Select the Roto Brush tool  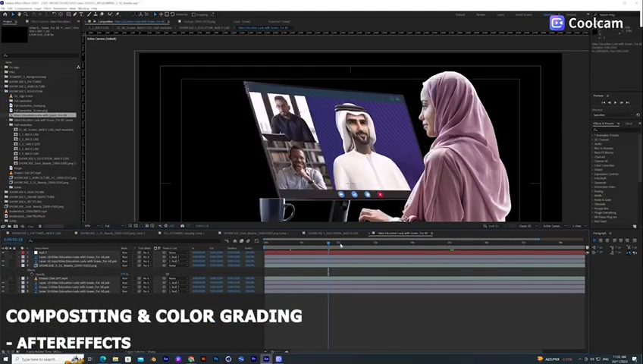point(110,14)
